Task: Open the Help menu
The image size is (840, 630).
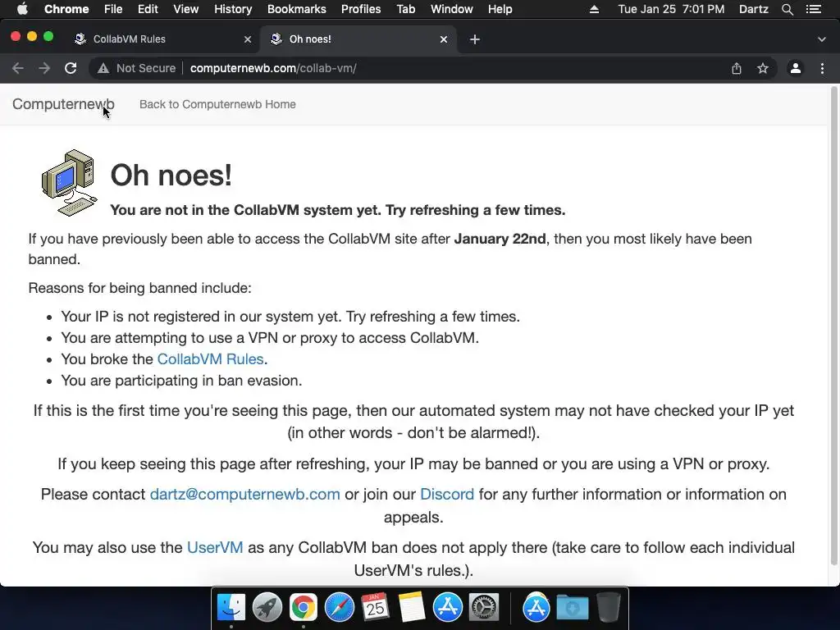Action: point(500,9)
